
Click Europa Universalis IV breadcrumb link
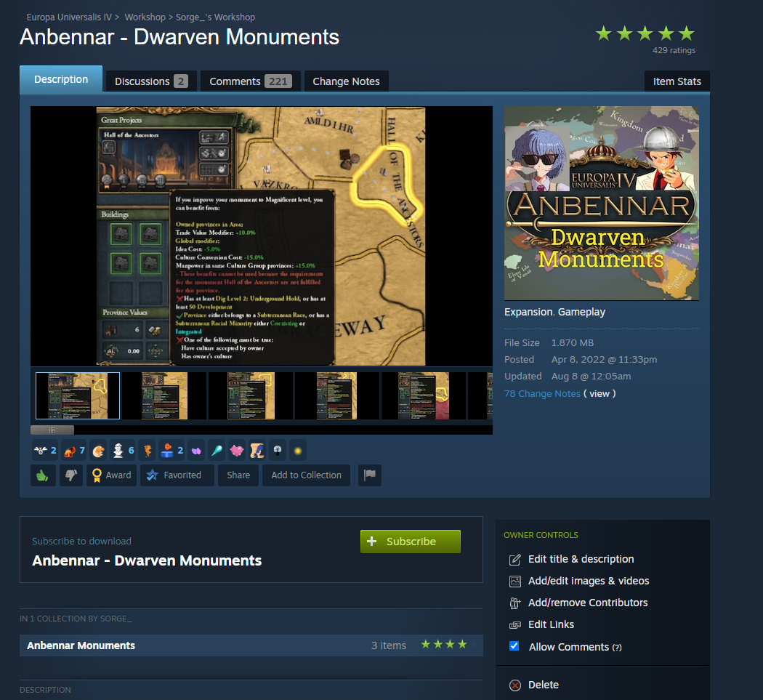click(x=69, y=17)
